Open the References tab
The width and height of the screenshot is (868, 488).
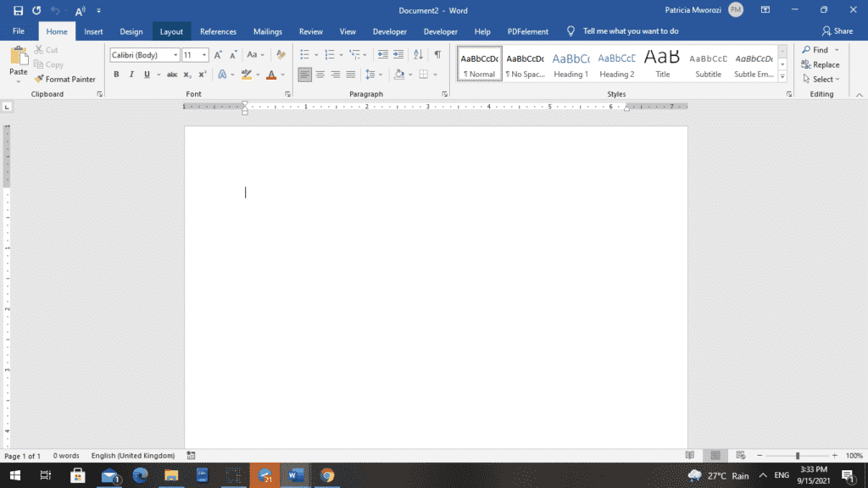pyautogui.click(x=218, y=31)
